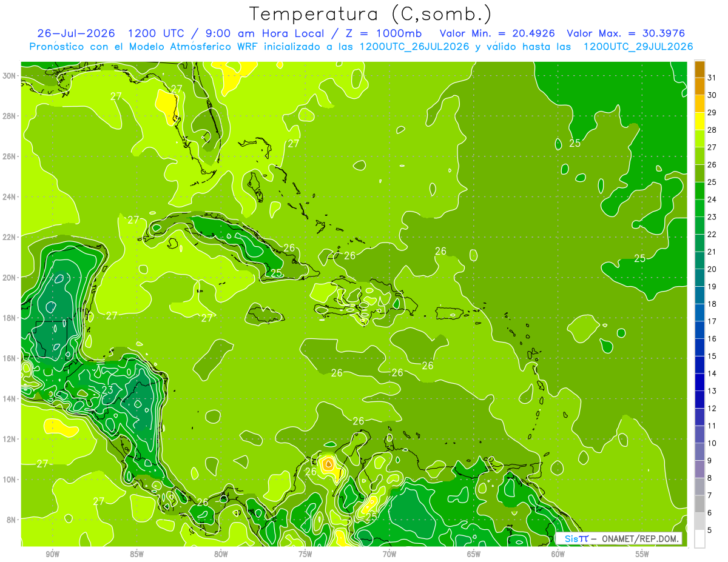Click the '10' legend value

tap(712, 443)
